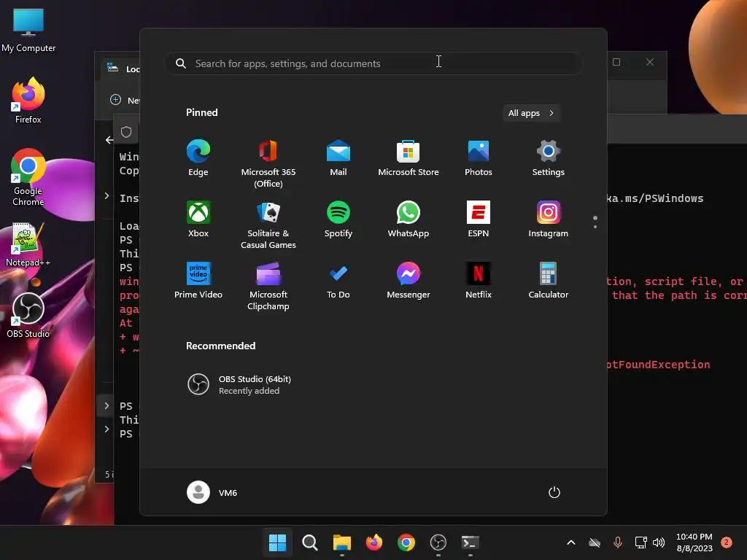Screen dimensions: 747x560
Task: Launch Instagram from Start menu
Action: [x=549, y=219]
